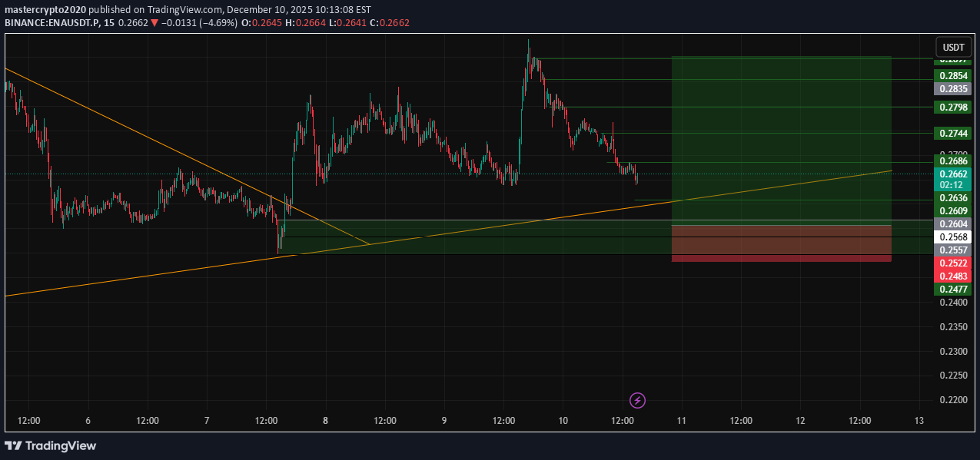980x460 pixels.
Task: Click the white 0.2568 price label
Action: (x=952, y=237)
